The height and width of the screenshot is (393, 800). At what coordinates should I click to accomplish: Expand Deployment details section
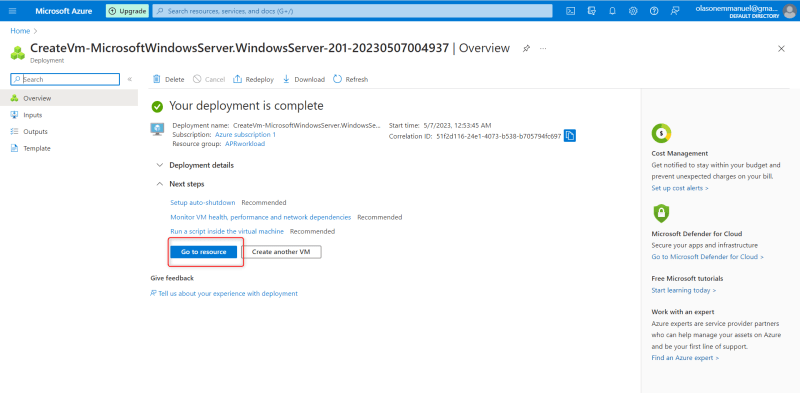pos(195,165)
